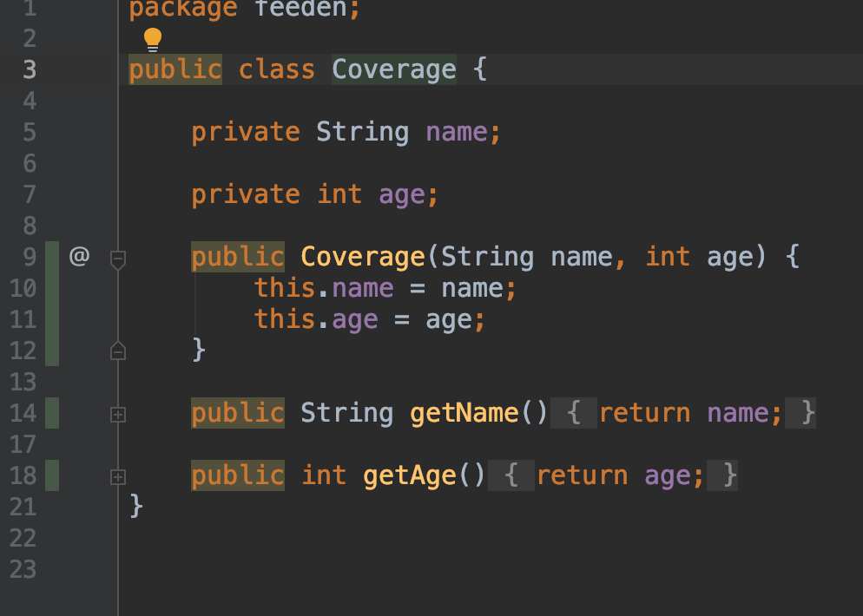Click the getAge method name

(410, 475)
